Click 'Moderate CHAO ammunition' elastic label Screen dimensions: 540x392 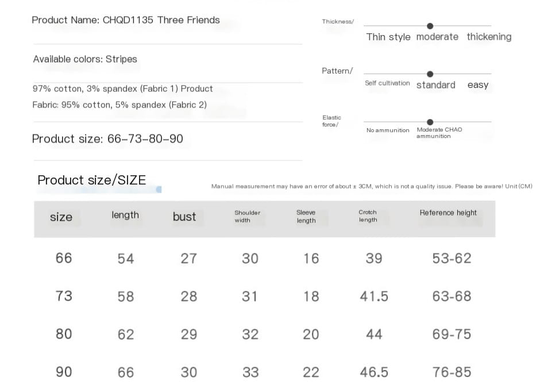click(439, 133)
